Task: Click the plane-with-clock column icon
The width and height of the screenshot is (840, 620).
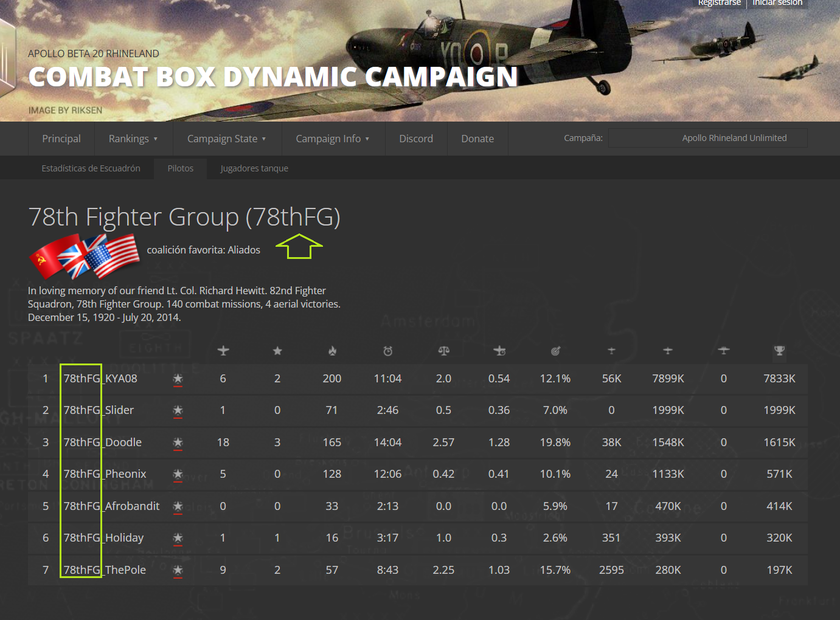Action: [499, 351]
